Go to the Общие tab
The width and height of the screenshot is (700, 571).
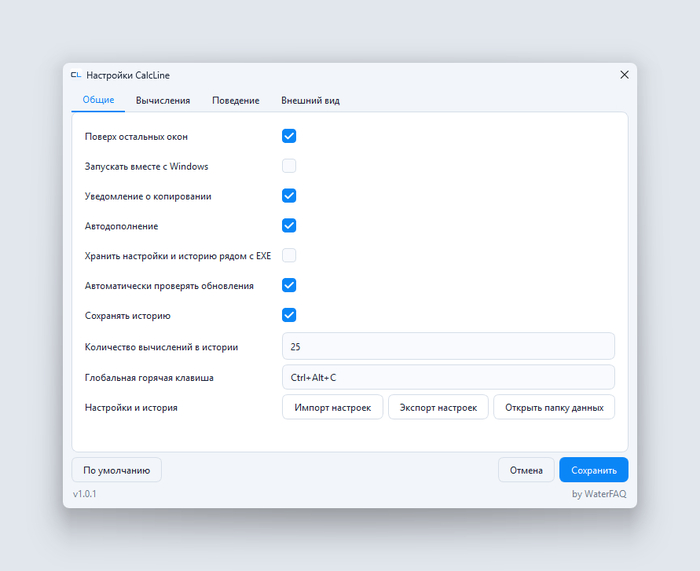click(98, 100)
